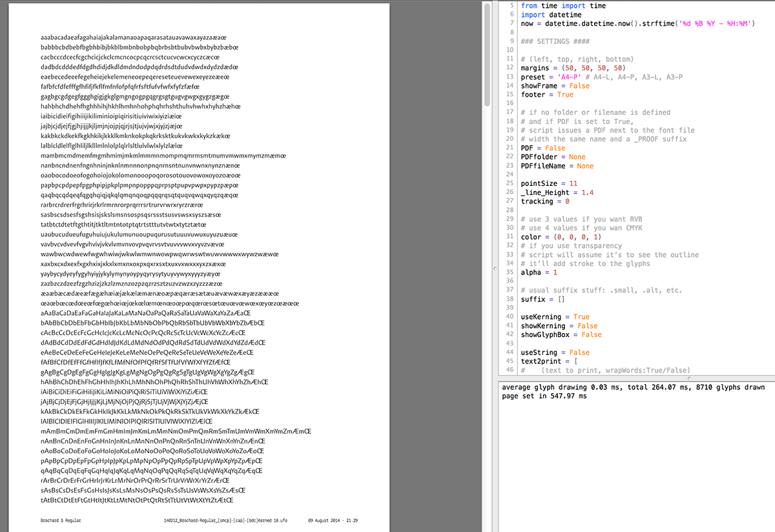
Task: Click the 'True' value of useKerning
Action: (581, 317)
